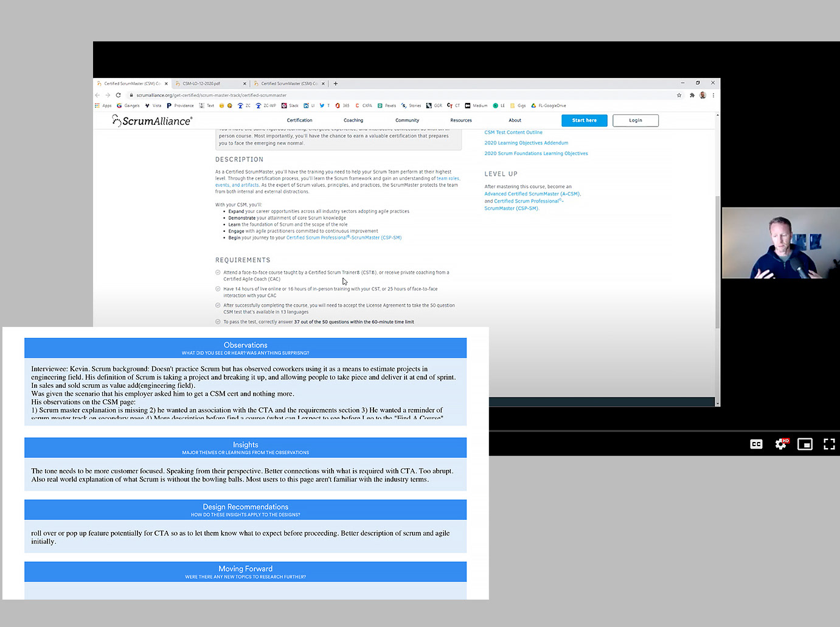Screen dimensions: 840x627
Task: Open the LinkedIn LI bookmark
Action: point(310,105)
